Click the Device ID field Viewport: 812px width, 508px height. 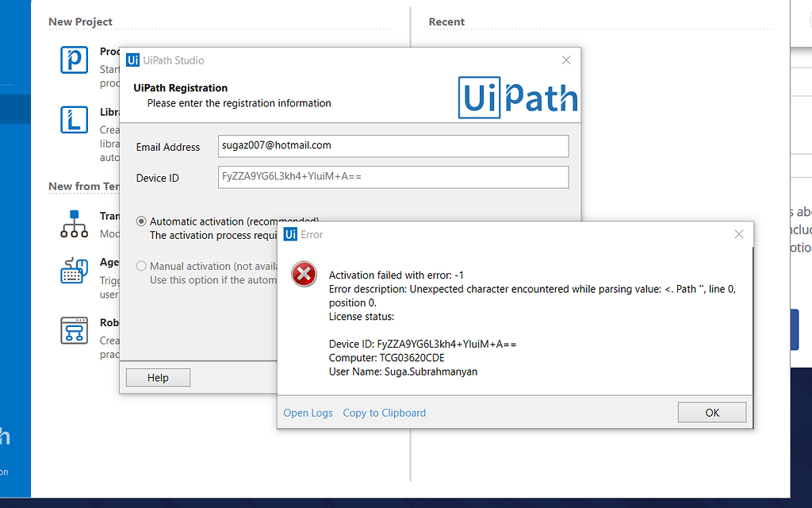(393, 177)
